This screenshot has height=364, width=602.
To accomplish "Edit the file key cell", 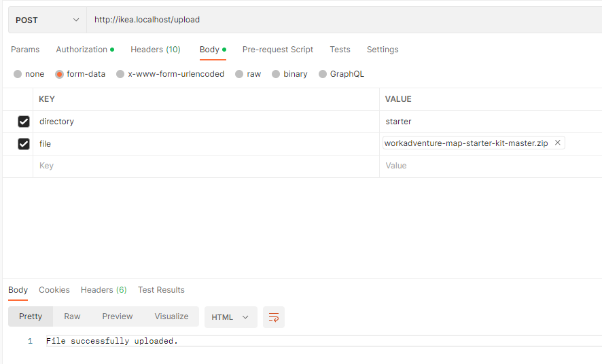I will coord(206,144).
